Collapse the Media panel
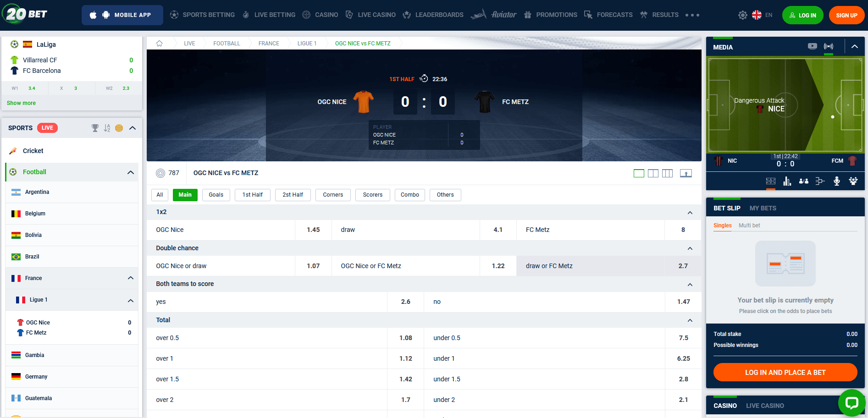 tap(855, 46)
